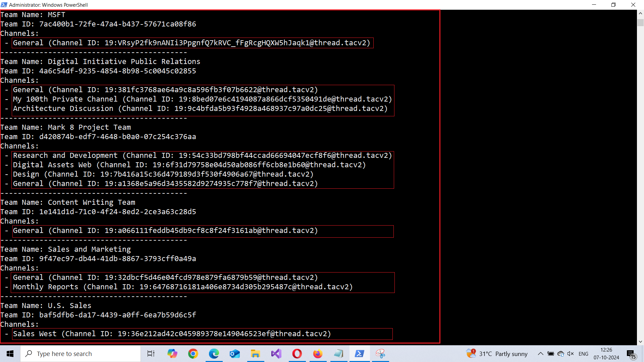This screenshot has height=362, width=644.
Task: Open Task View
Action: tap(151, 354)
